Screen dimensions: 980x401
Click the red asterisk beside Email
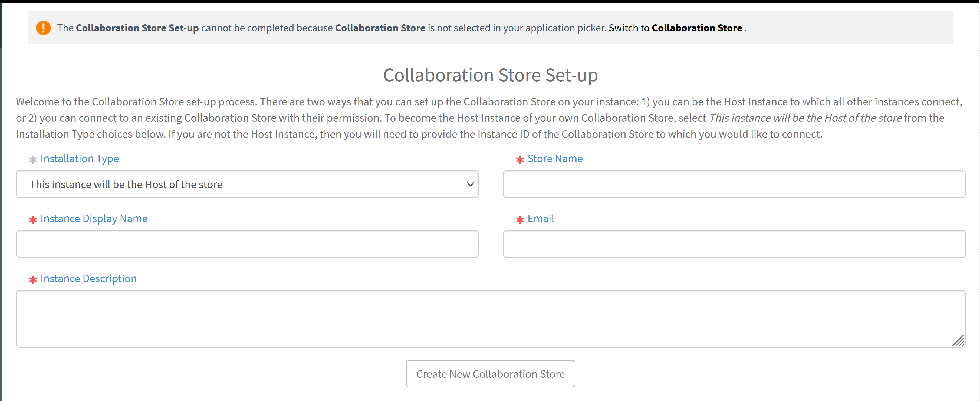tap(520, 220)
